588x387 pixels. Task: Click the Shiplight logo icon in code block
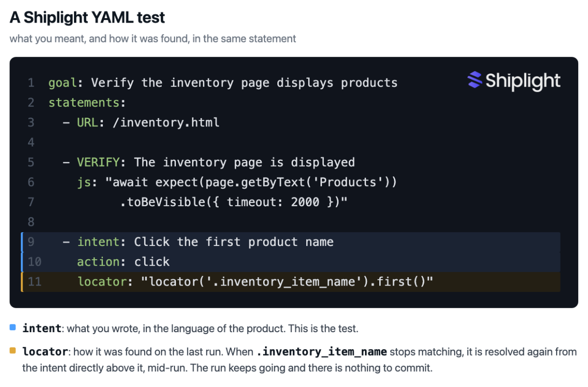click(475, 80)
